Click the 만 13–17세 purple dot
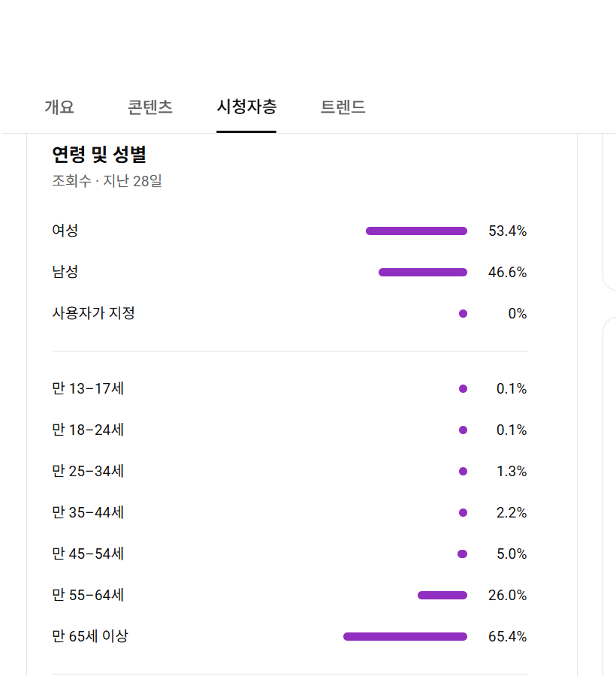The width and height of the screenshot is (616, 676). [x=463, y=389]
